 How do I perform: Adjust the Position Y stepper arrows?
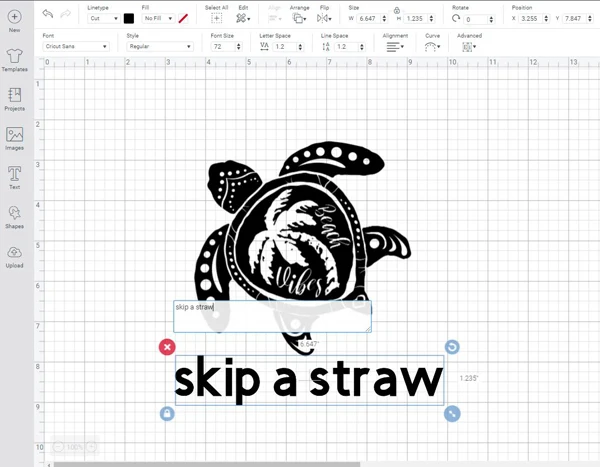click(x=590, y=18)
